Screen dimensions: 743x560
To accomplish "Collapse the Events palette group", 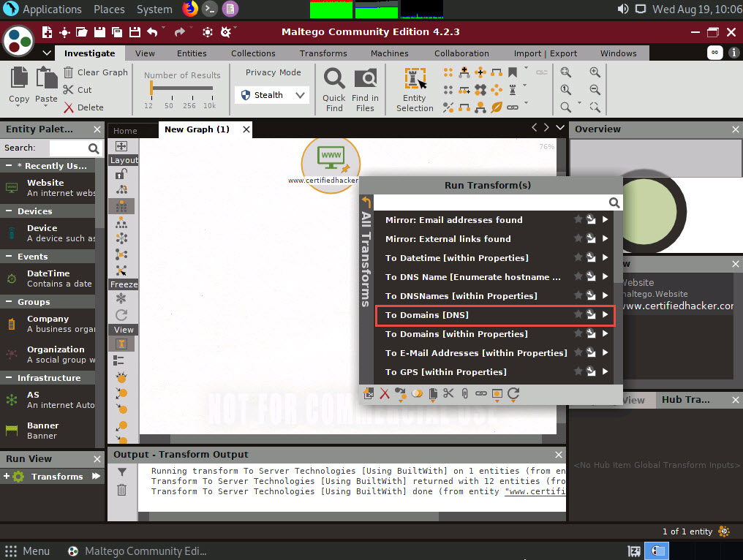I will pos(9,257).
